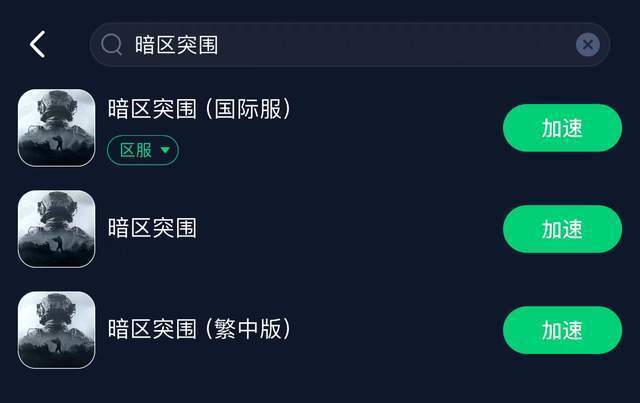Tap the plain 暗区突围 game icon
The height and width of the screenshot is (403, 640).
coord(57,229)
